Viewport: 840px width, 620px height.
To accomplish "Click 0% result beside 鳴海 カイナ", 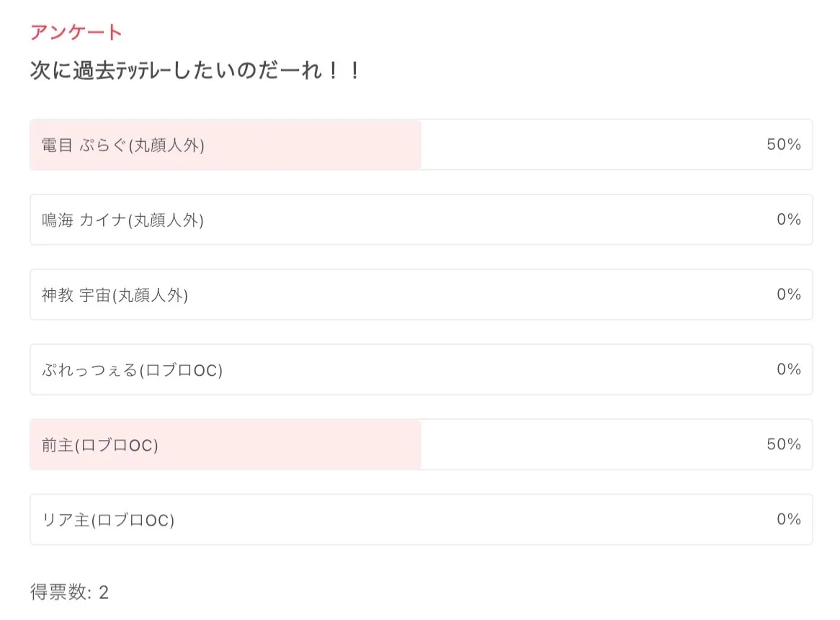I will tap(788, 220).
